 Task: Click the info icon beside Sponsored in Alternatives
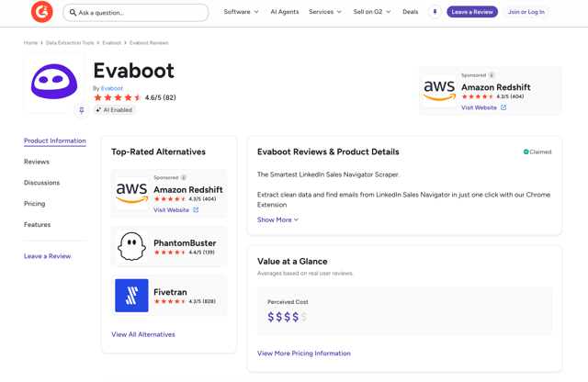tap(184, 177)
